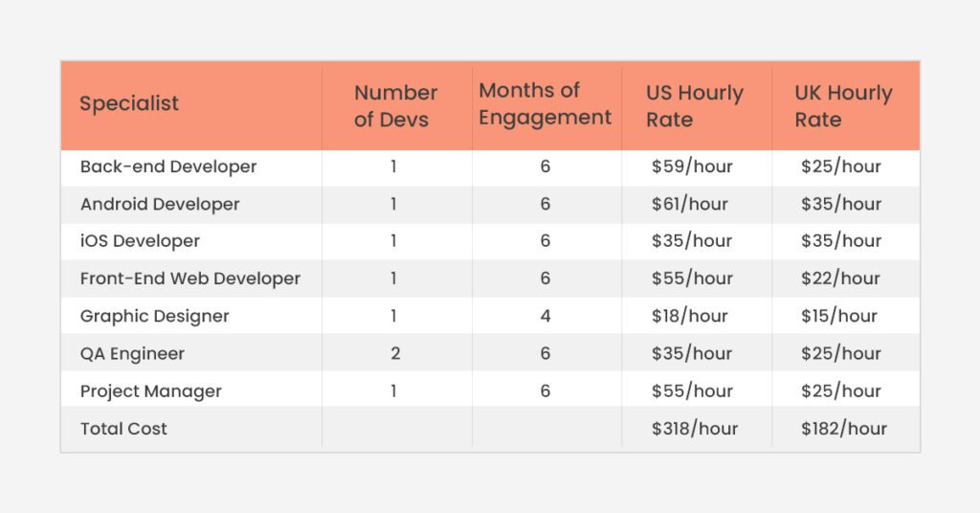980x513 pixels.
Task: Select the iOS Developer cell
Action: tap(140, 241)
